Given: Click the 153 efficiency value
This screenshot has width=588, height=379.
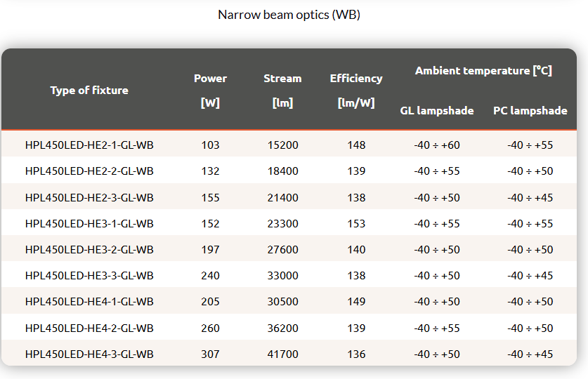Looking at the screenshot, I should click(x=356, y=224).
